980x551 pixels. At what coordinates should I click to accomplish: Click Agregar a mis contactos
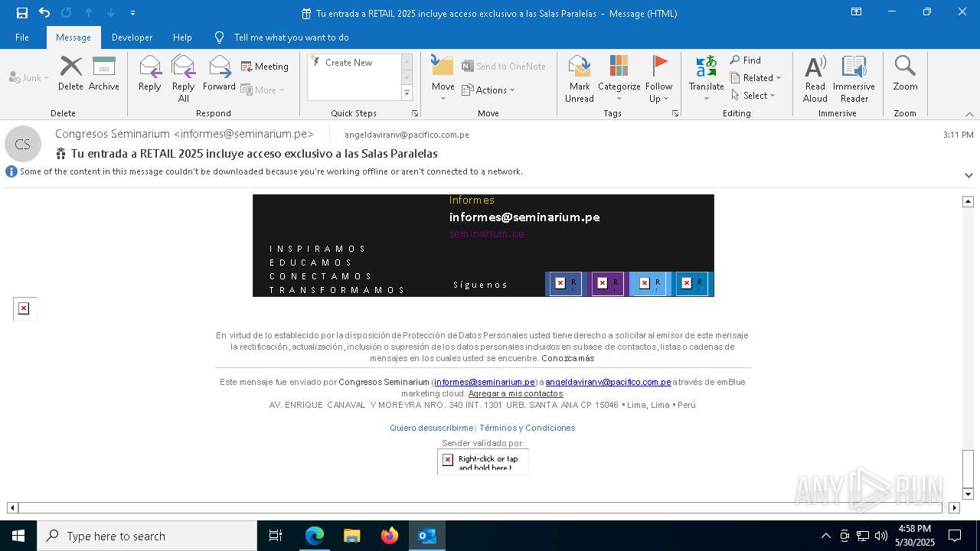[x=515, y=393]
